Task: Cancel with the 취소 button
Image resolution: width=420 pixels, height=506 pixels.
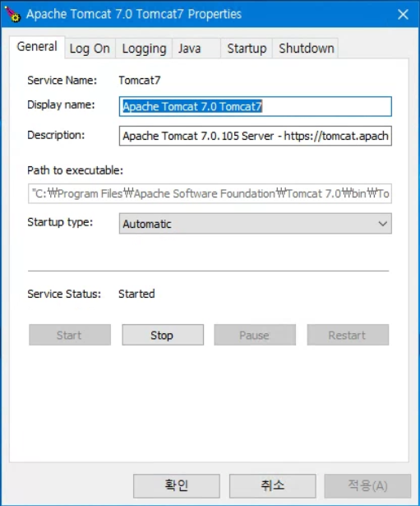Action: click(273, 485)
